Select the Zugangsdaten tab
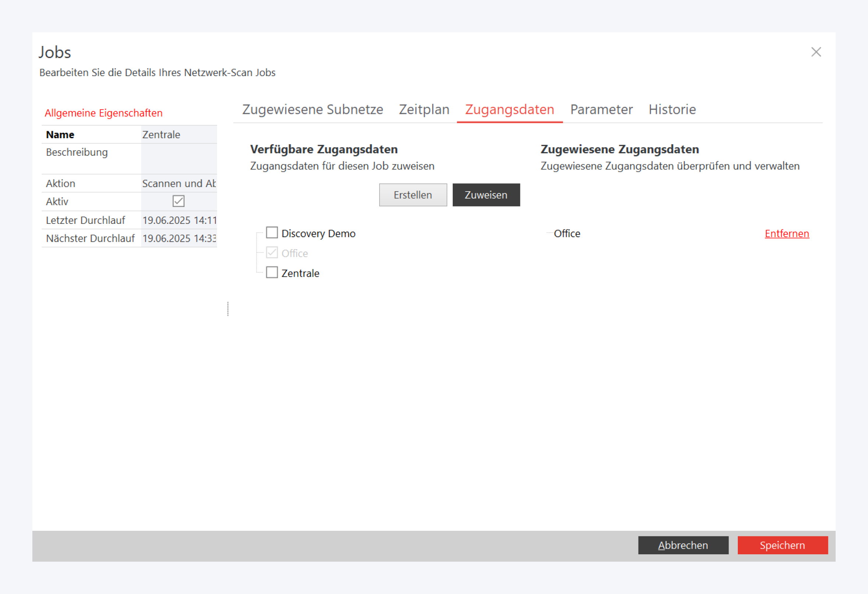 tap(509, 110)
